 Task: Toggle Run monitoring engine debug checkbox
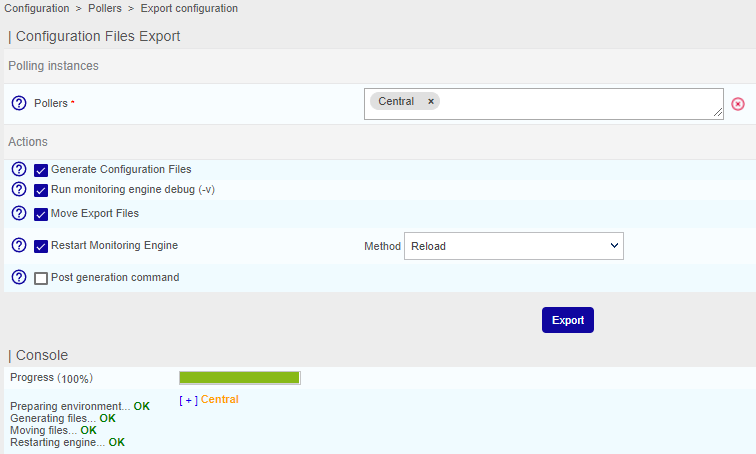[x=41, y=190]
